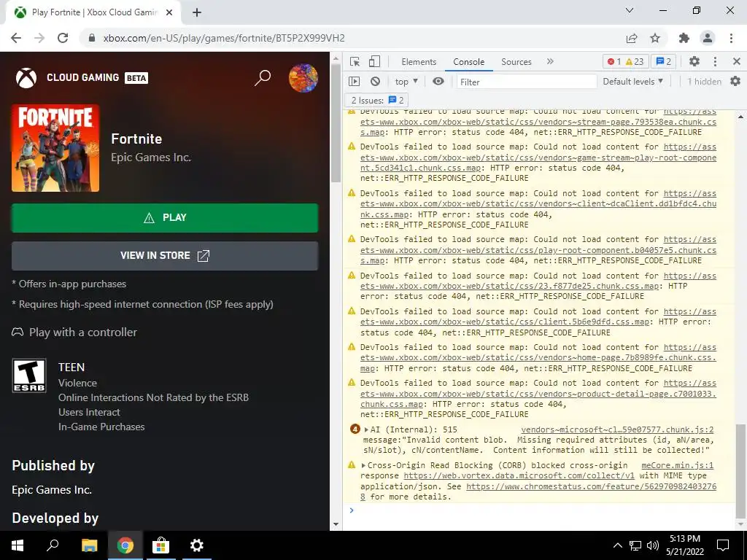
Task: Click the padlock site info icon
Action: point(92,38)
